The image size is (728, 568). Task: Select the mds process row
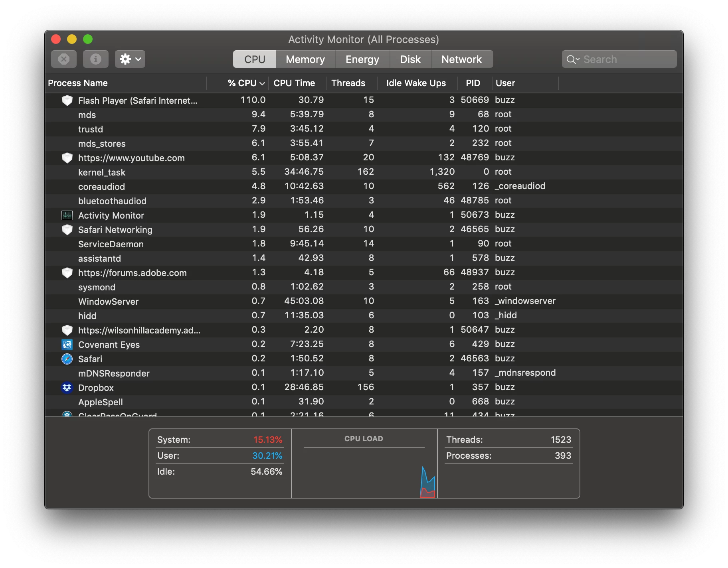tap(364, 115)
